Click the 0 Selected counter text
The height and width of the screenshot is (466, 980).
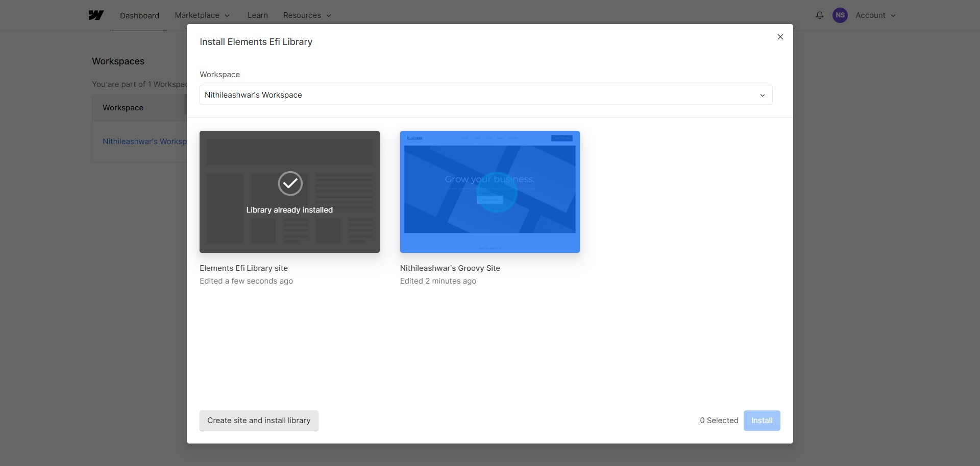click(719, 421)
